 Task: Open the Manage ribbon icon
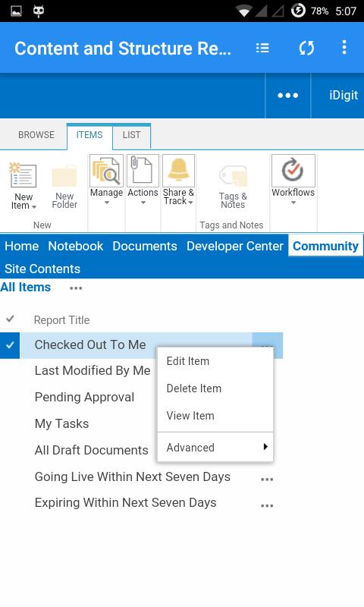[106, 171]
